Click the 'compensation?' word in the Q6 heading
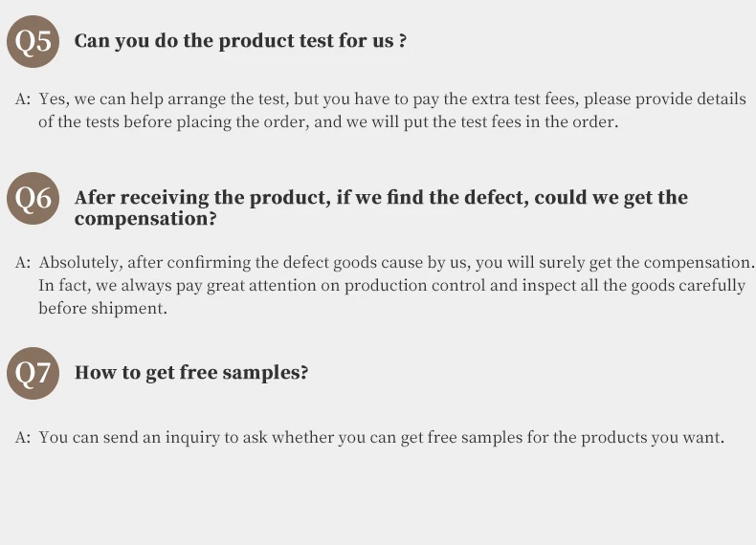756x545 pixels. pos(145,219)
